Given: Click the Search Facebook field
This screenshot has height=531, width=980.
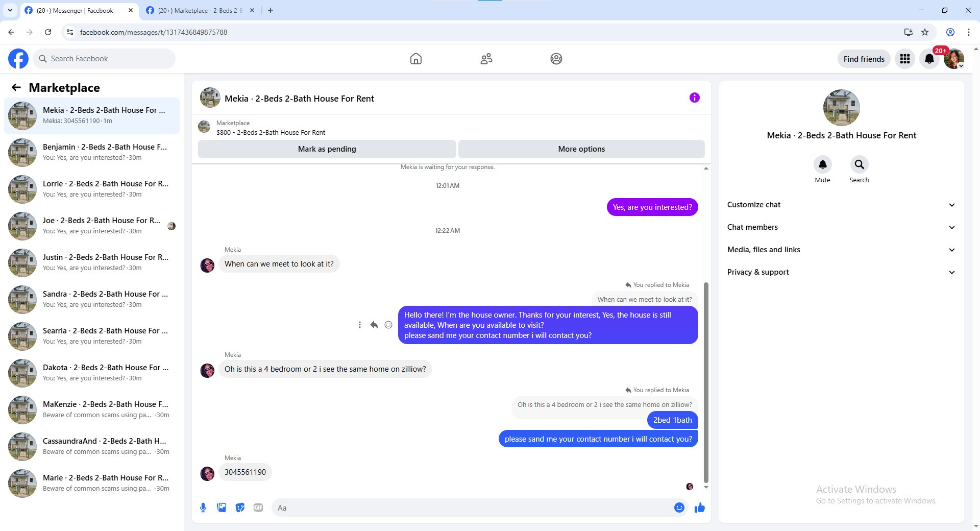Looking at the screenshot, I should click(104, 59).
